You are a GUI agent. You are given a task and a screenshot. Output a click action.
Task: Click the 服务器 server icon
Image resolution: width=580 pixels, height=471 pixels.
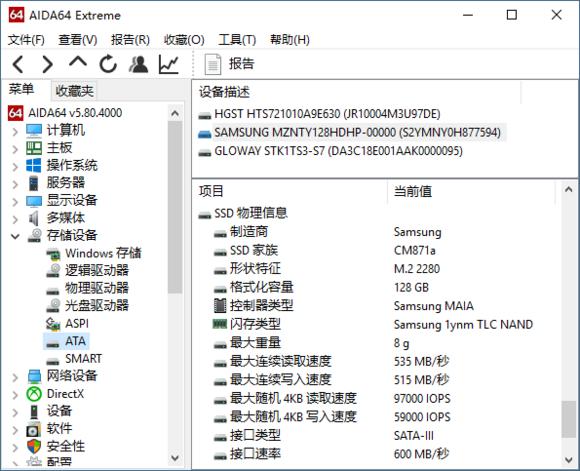34,183
